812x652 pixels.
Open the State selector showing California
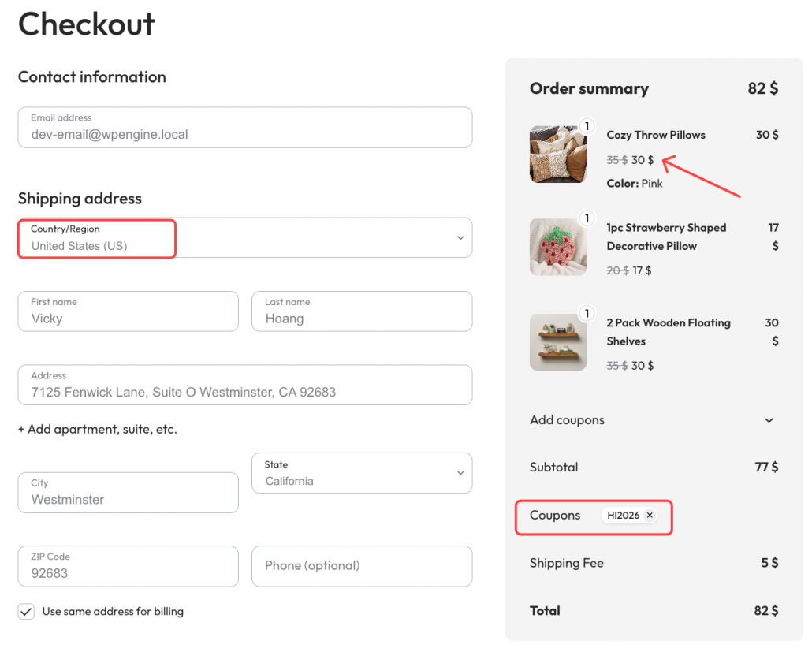tap(362, 473)
